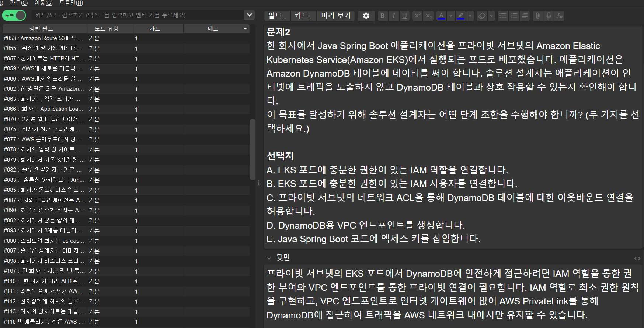Click the eraser remove-formatting icon
Screen dimensions: 644x328
click(x=482, y=16)
